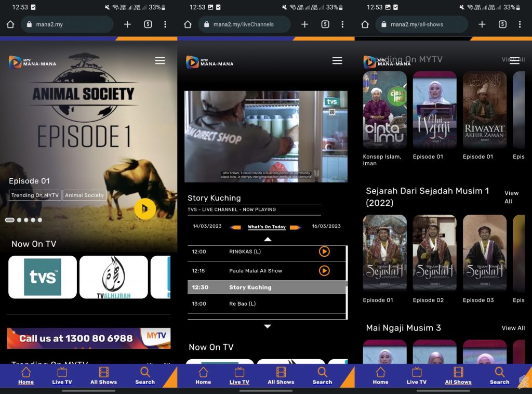Select the first carousel dot under Episode 01
This screenshot has width=532, height=394.
[x=10, y=220]
